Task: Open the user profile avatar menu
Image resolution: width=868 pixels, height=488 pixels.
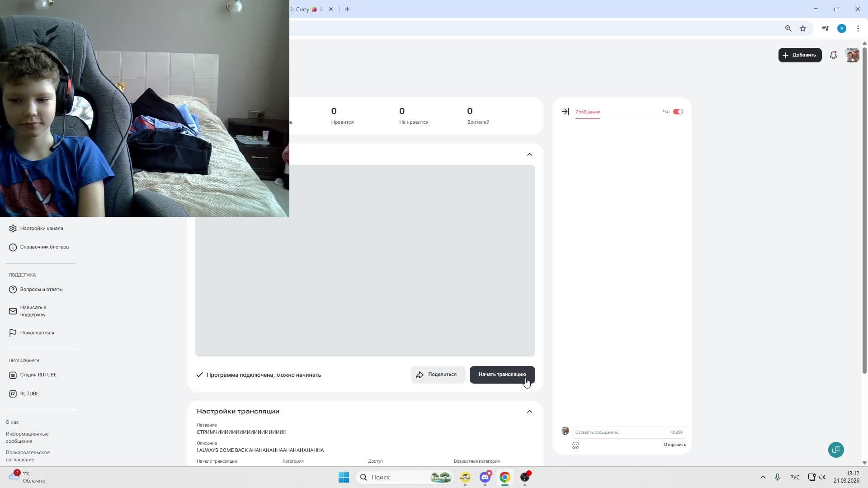Action: coord(852,55)
